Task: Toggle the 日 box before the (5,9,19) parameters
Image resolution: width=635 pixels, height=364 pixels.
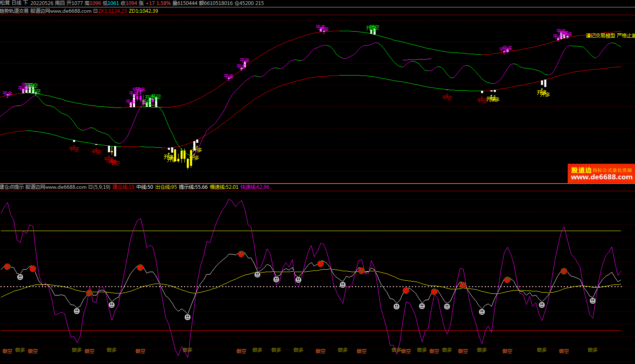Action: (x=90, y=187)
